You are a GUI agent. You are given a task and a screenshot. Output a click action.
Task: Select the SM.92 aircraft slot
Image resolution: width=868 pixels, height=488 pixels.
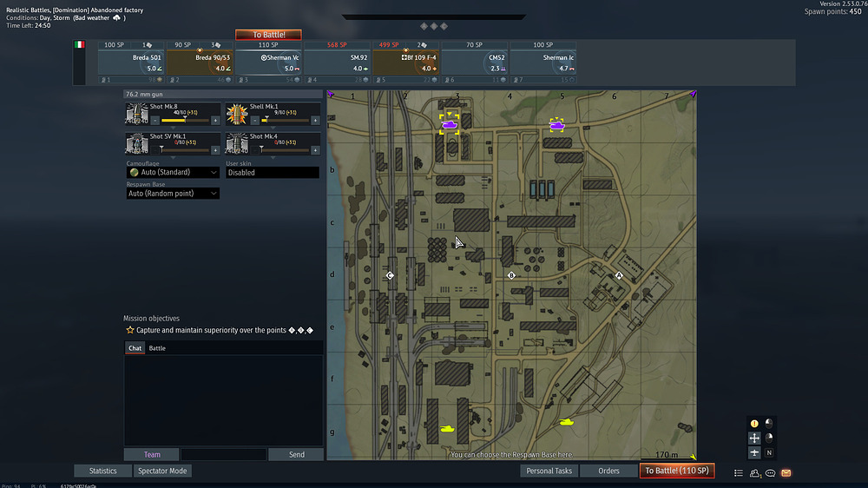[337, 63]
